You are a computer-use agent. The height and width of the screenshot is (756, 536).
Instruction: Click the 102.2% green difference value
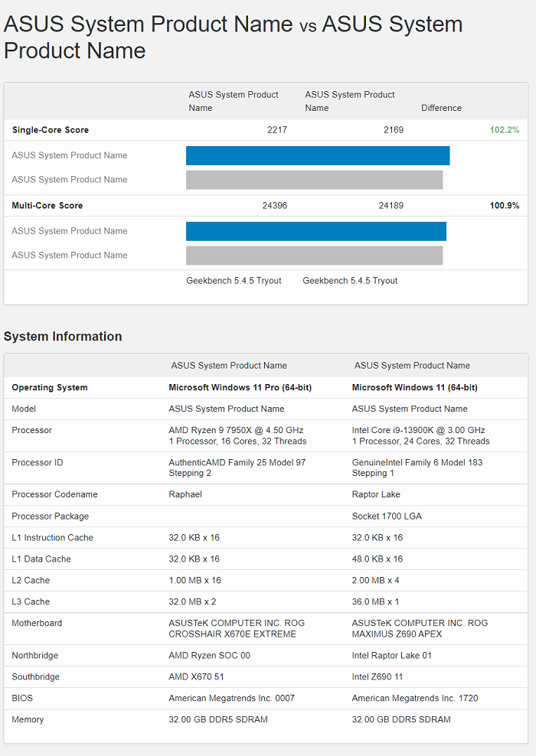pos(504,130)
